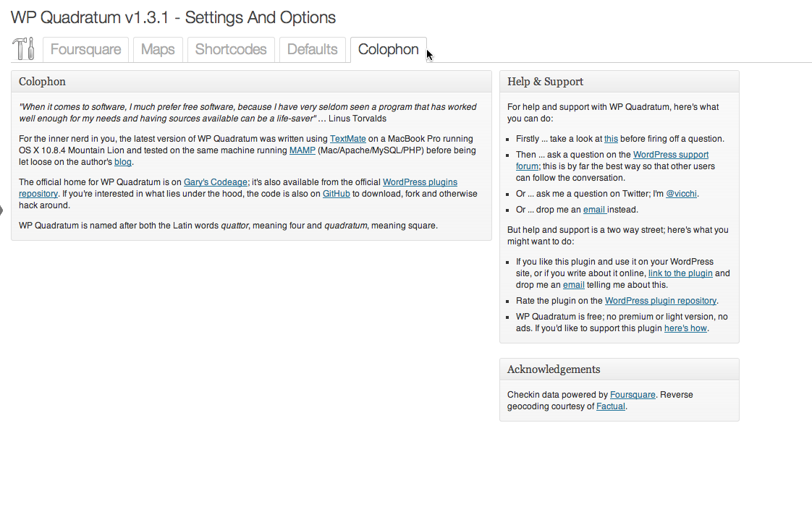Open the GitHub link
This screenshot has height=517, width=812.
[336, 194]
